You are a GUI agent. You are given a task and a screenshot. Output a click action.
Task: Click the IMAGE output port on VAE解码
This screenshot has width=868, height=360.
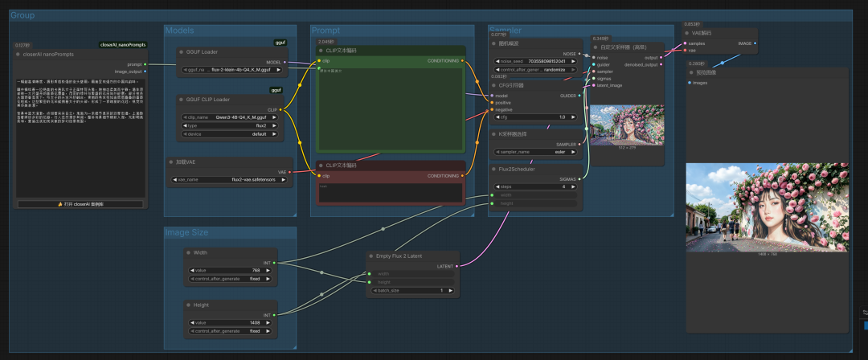[755, 43]
